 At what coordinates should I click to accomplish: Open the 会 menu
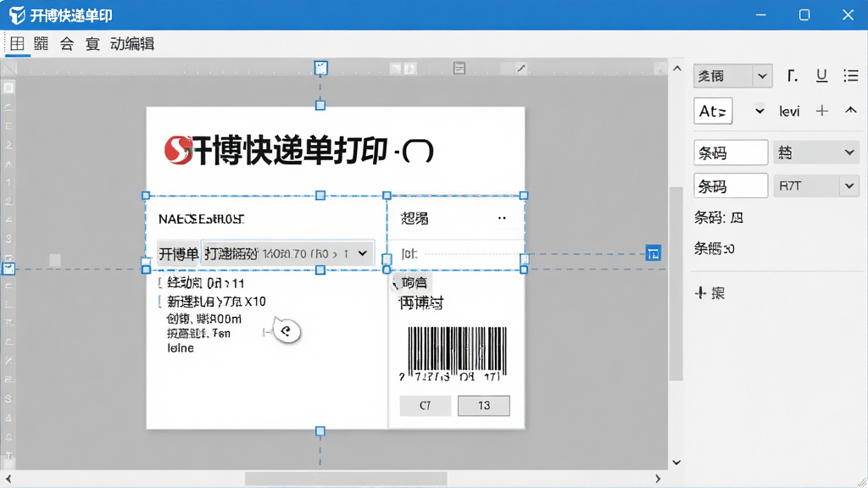[67, 44]
